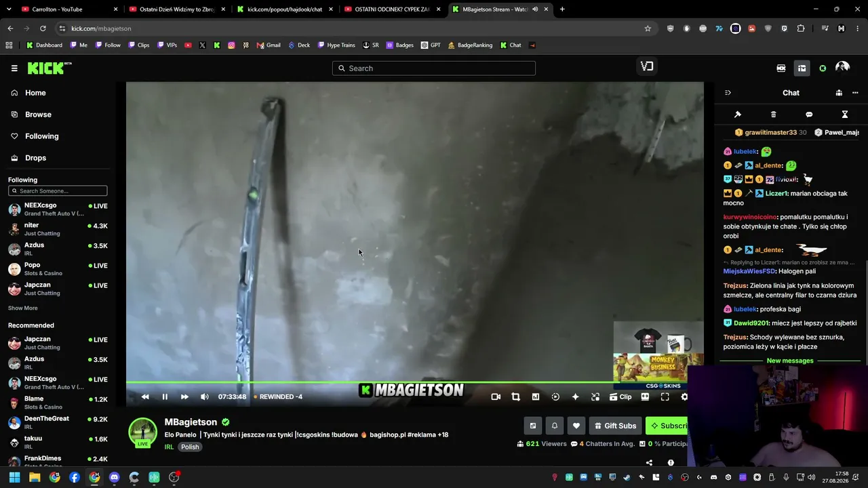Reload the current page
The image size is (868, 488).
(43, 28)
